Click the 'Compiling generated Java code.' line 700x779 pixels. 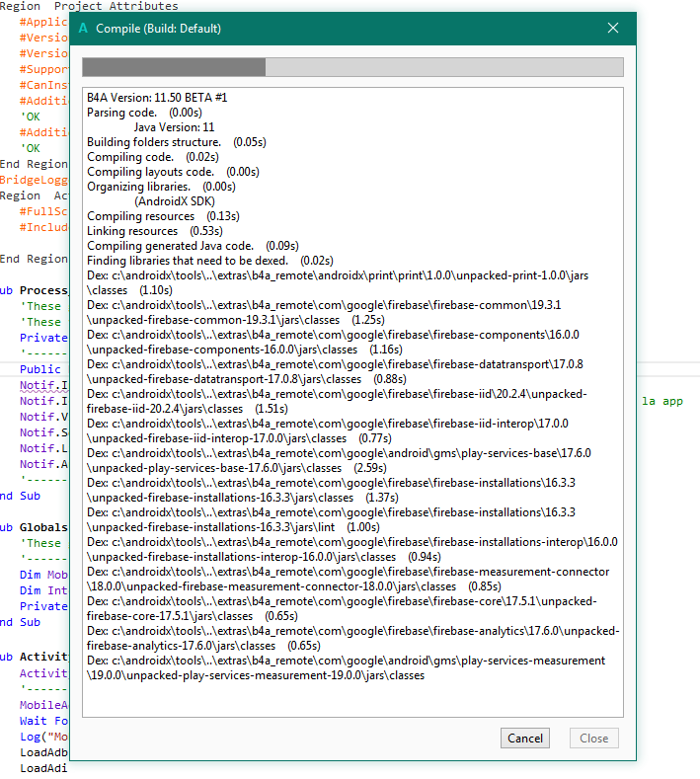click(193, 246)
